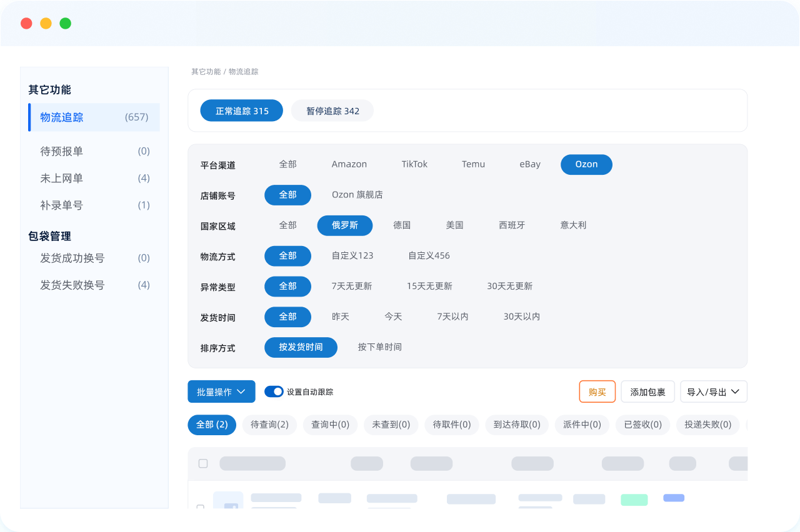Image resolution: width=800 pixels, height=532 pixels.
Task: Select Ozon platform filter
Action: 586,164
